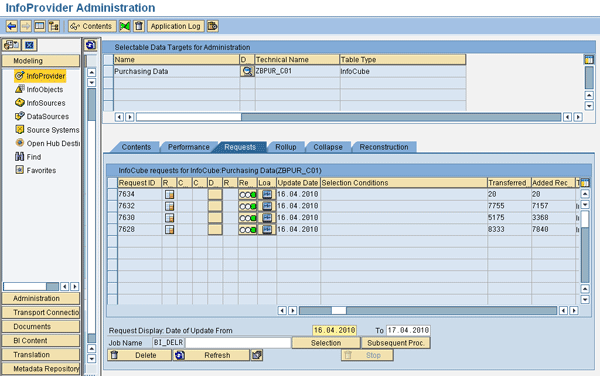
Task: Toggle the traffic light status for request 7630
Action: tap(248, 218)
